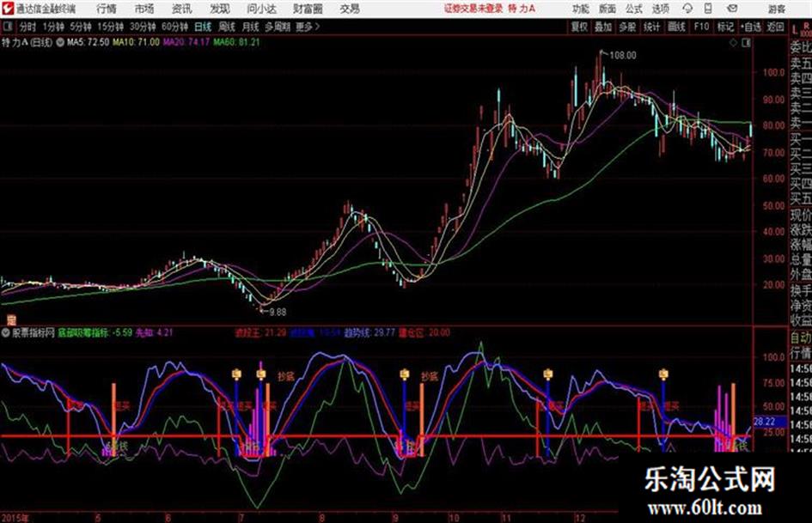
Task: Switch to the 30分钟 period tab
Action: tap(143, 27)
